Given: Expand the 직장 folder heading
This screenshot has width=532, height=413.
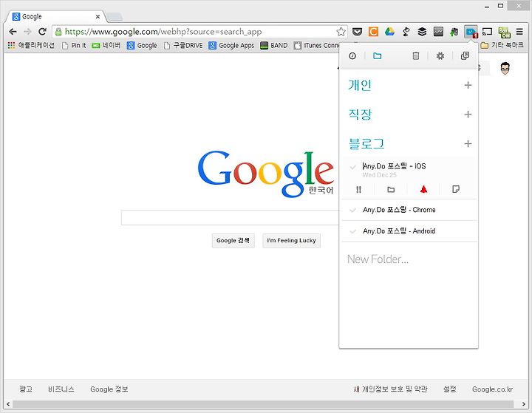Looking at the screenshot, I should pos(360,115).
